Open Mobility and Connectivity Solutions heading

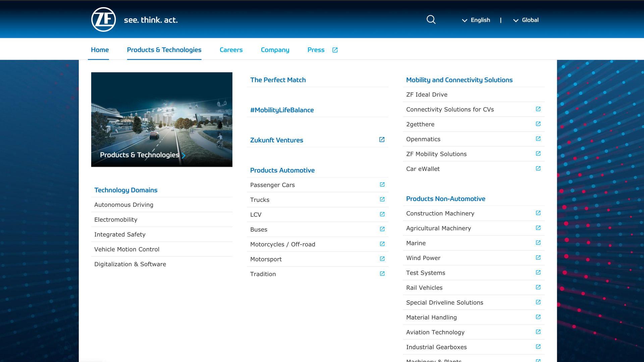click(459, 80)
